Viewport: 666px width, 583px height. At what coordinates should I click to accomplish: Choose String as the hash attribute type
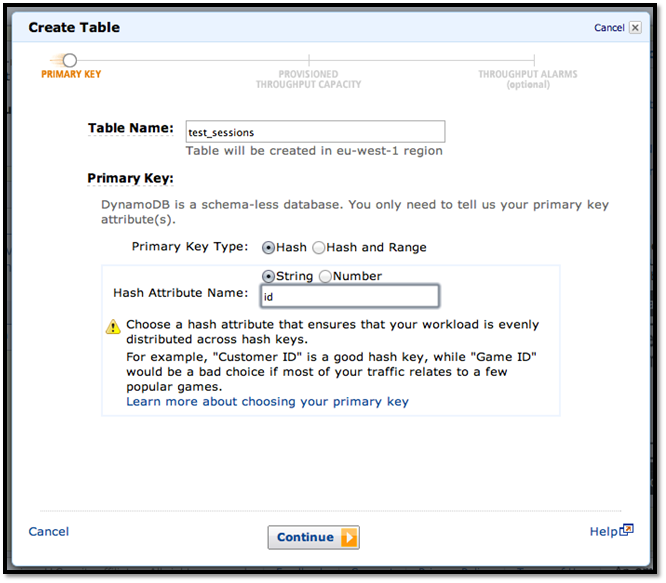click(x=268, y=276)
